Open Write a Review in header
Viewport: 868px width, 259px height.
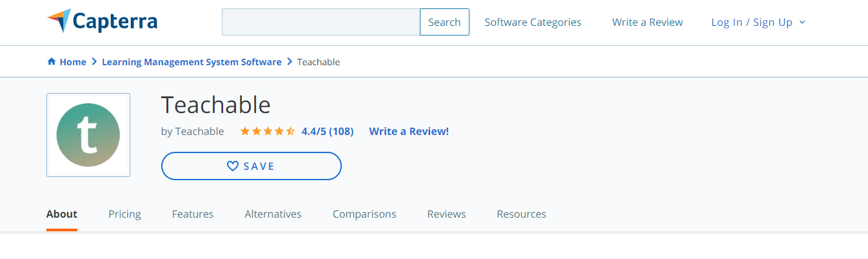[647, 22]
